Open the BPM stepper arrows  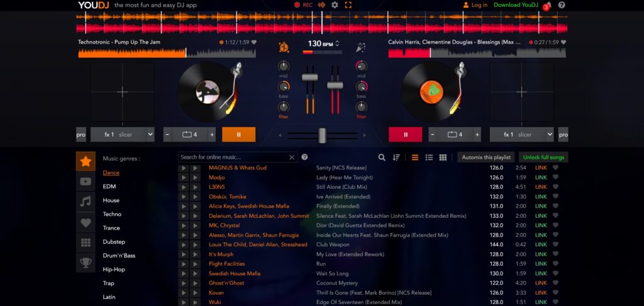click(338, 43)
